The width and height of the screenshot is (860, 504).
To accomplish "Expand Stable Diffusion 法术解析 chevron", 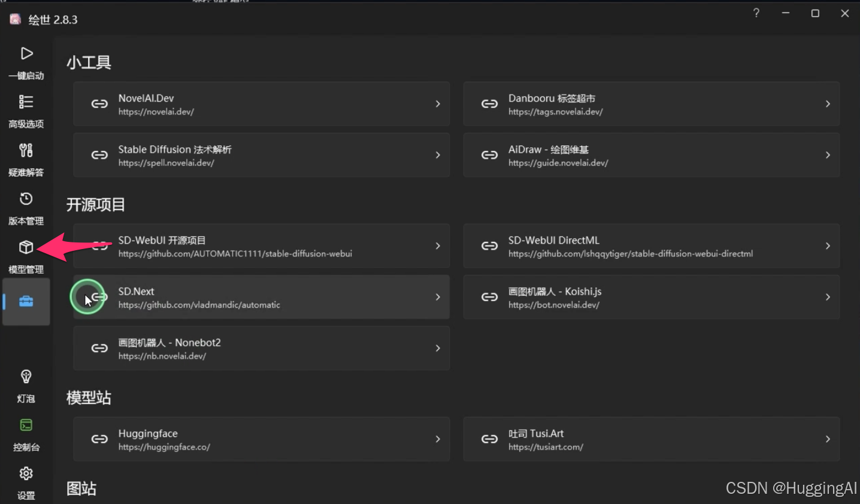I will coord(438,155).
